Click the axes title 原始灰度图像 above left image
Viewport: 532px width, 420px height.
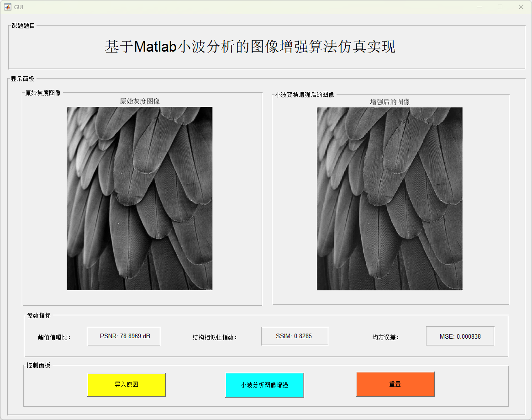coord(140,101)
